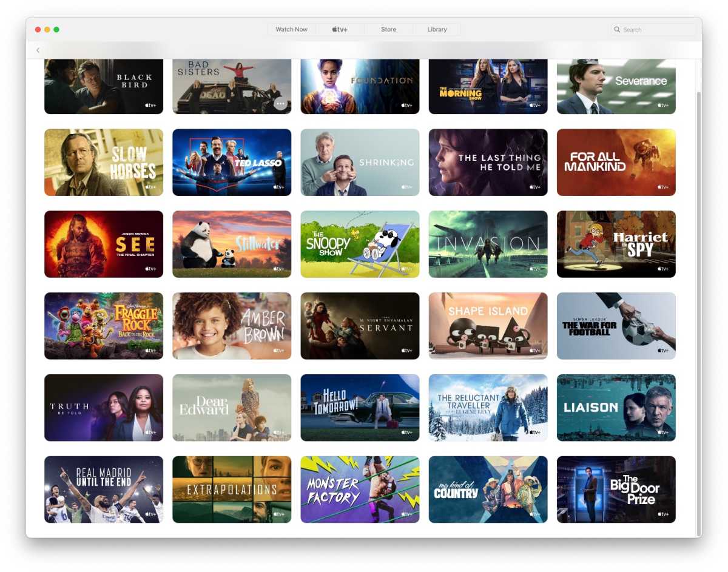
Task: Select Truth Be Told
Action: tap(104, 408)
